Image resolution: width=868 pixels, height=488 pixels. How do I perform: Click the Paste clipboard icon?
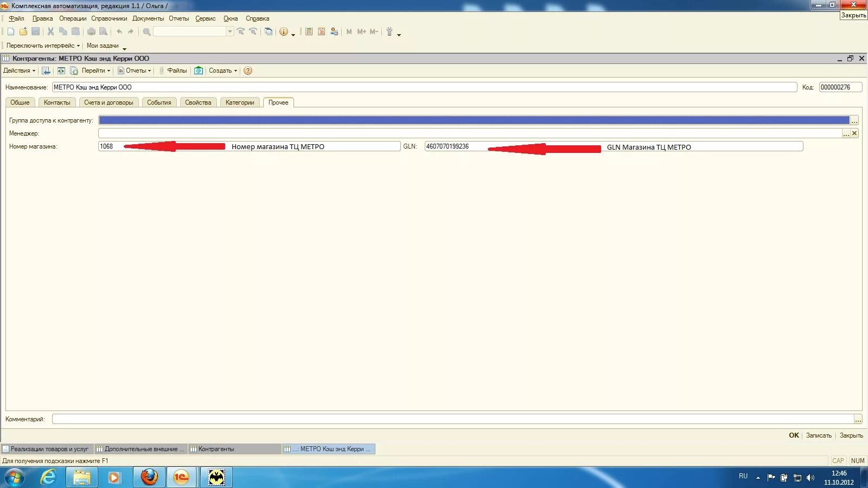pyautogui.click(x=75, y=31)
